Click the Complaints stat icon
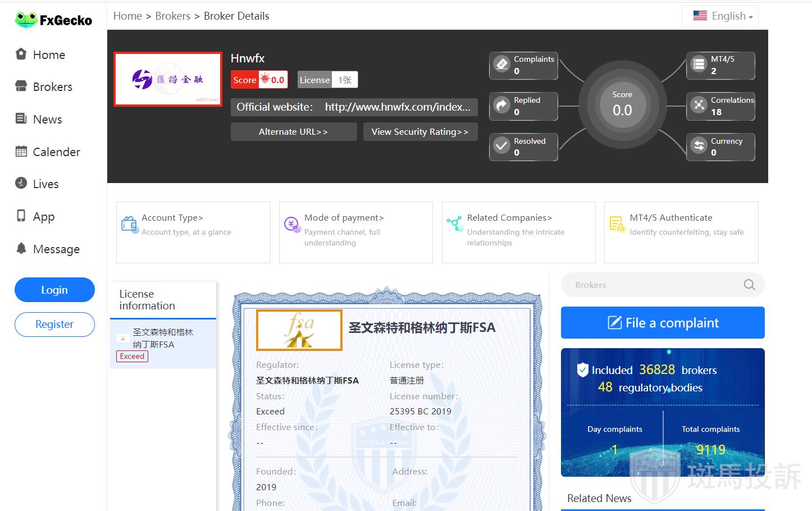Viewport: 812px width, 511px height. [501, 65]
